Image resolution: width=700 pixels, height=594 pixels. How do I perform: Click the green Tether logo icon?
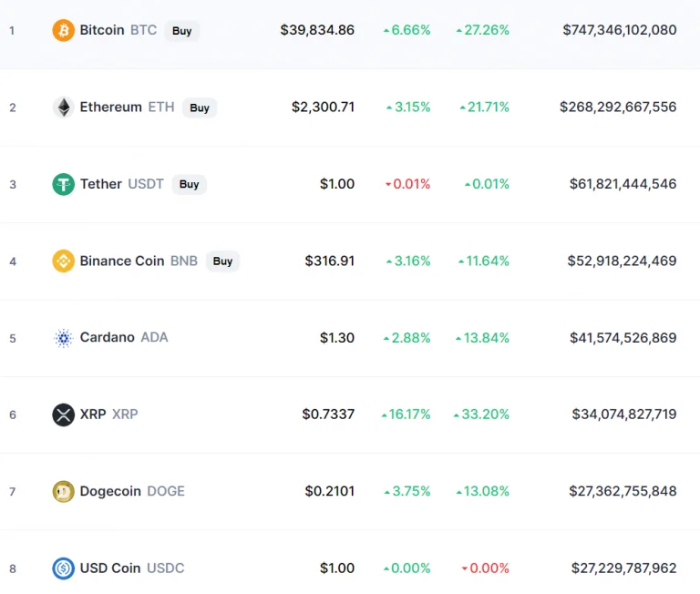point(64,184)
